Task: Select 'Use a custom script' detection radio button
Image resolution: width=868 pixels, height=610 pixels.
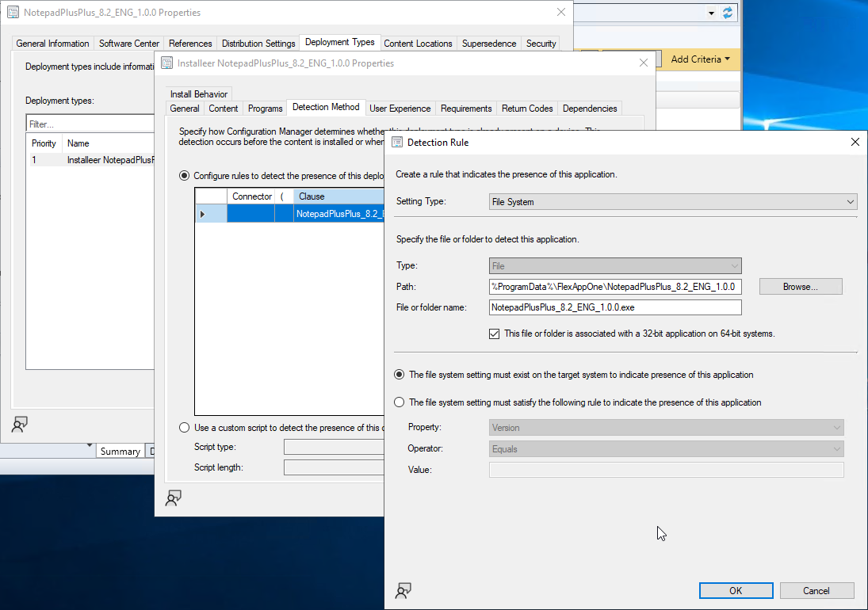Action: click(x=185, y=428)
